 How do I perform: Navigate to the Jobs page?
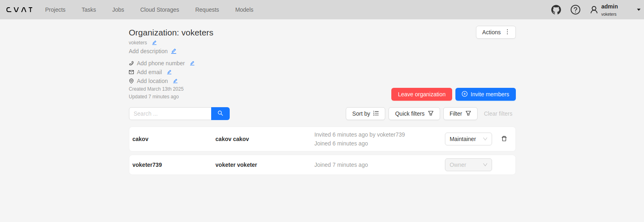click(x=118, y=10)
